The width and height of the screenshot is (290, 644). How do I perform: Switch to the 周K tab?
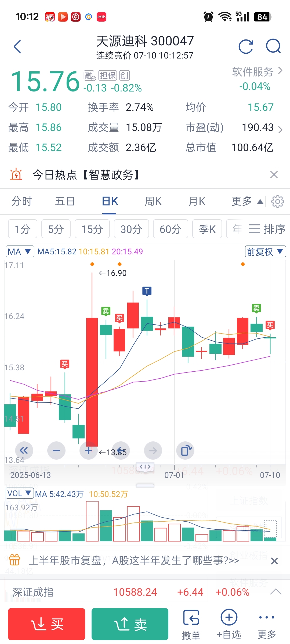(x=153, y=201)
